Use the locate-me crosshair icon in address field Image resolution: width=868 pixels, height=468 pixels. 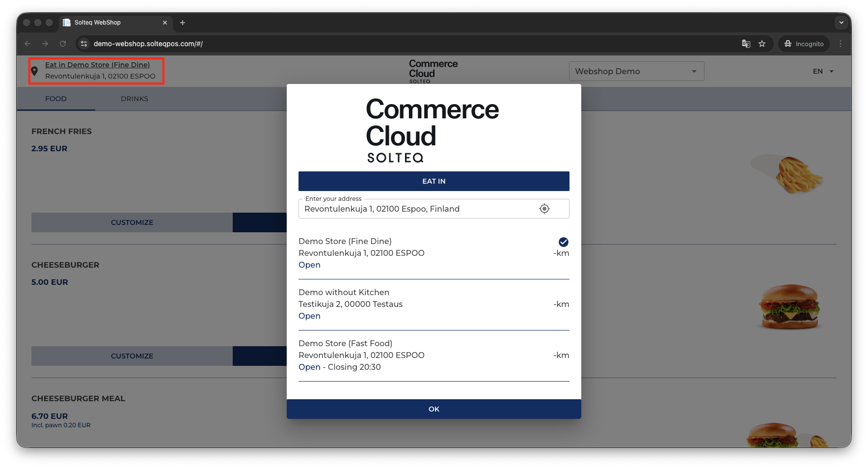pyautogui.click(x=544, y=209)
